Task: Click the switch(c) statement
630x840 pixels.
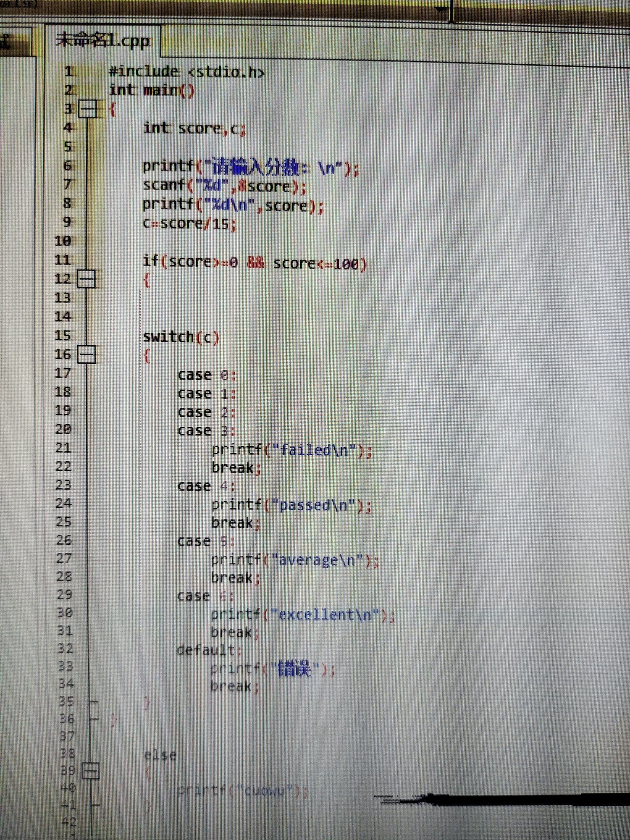Action: (x=181, y=337)
